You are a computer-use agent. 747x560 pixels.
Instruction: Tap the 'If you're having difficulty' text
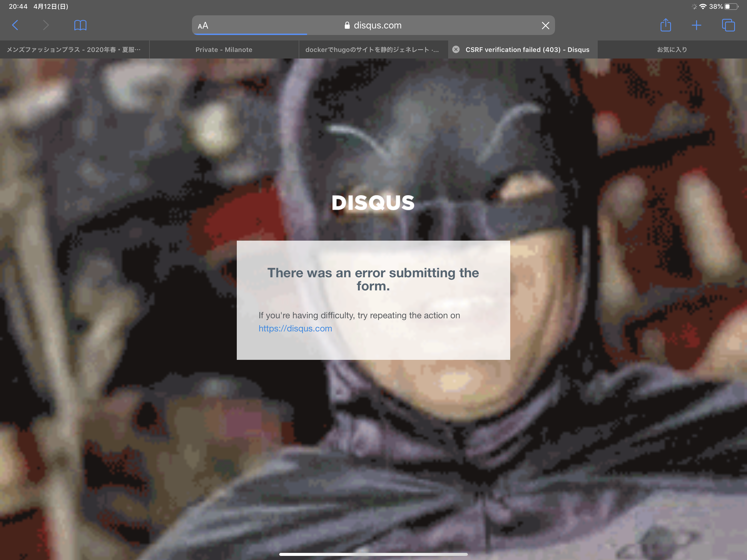[359, 315]
